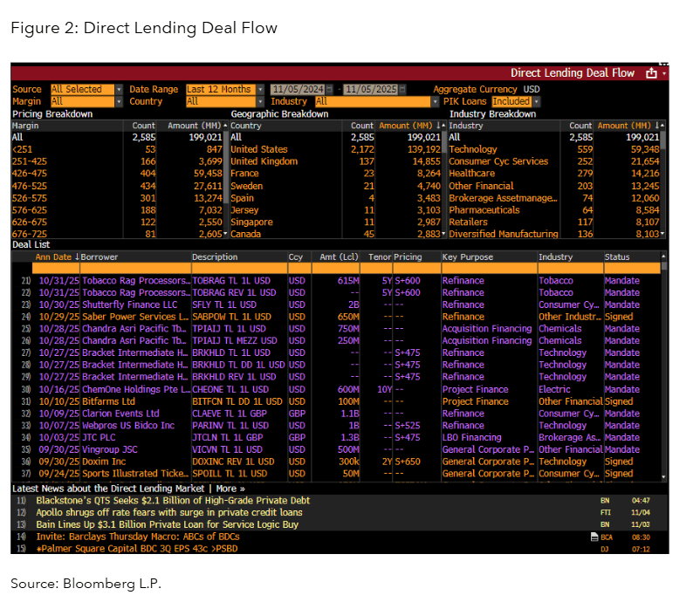Click the 11/05/2024 start date field
Screen dimensions: 700x602
(x=295, y=88)
